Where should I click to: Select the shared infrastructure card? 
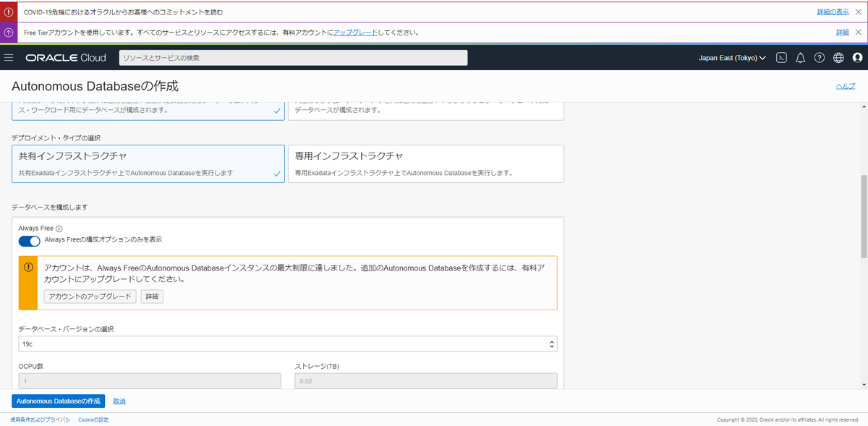click(148, 163)
